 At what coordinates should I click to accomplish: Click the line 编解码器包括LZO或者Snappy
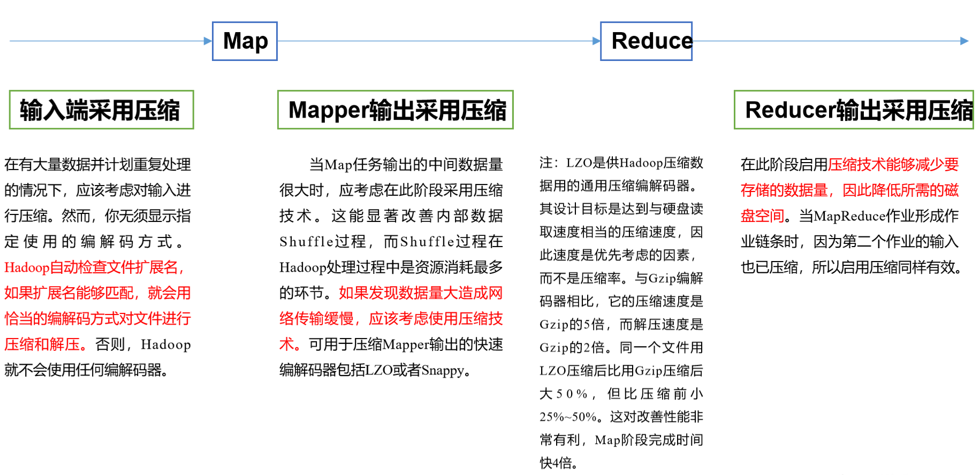375,370
